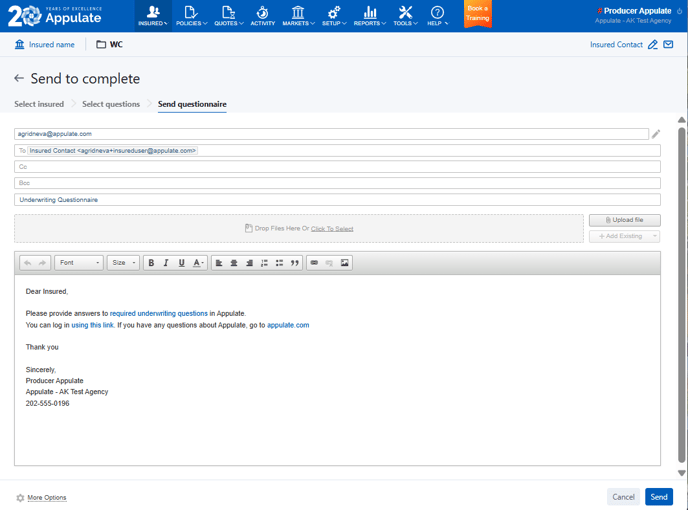
Task: Click the Book a Training banner
Action: (477, 14)
